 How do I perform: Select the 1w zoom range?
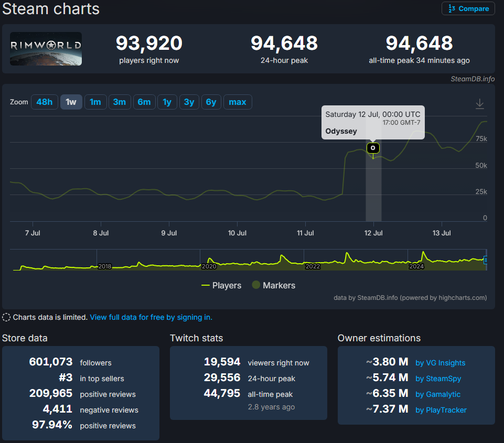click(x=71, y=102)
